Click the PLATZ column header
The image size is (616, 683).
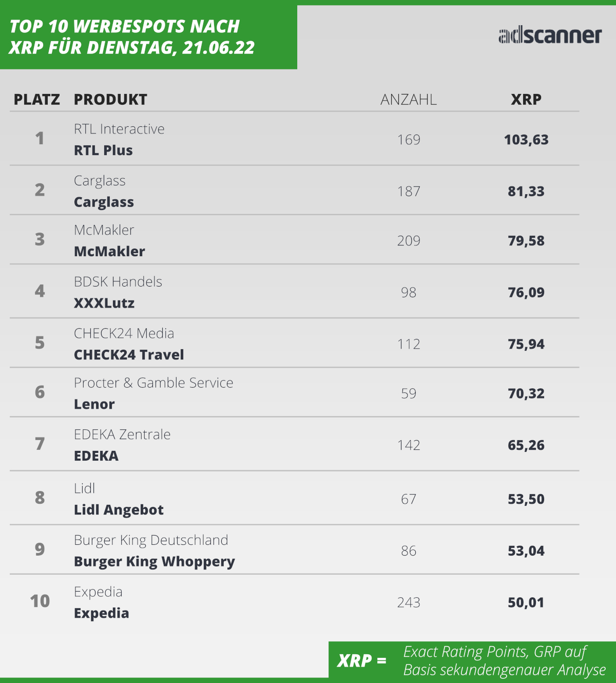pyautogui.click(x=37, y=100)
